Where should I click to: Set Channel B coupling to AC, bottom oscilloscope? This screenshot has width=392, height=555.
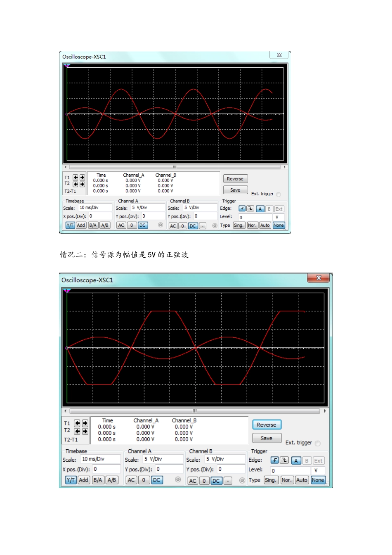[193, 481]
